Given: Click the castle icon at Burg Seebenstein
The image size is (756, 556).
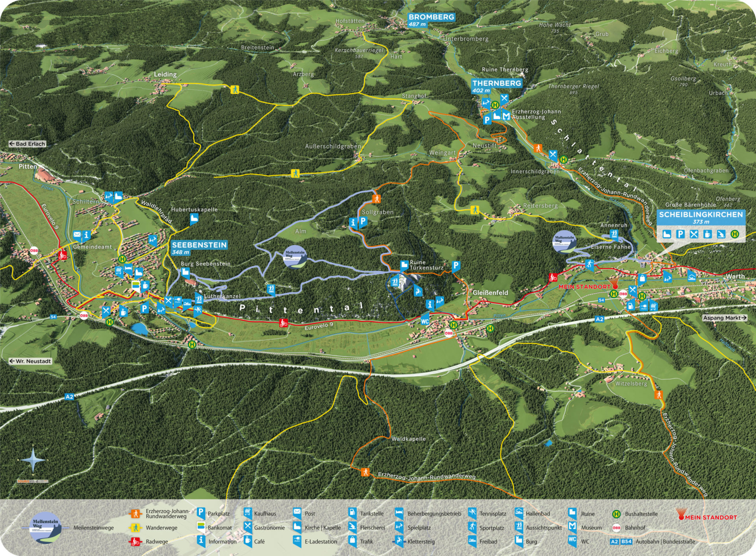Looking at the screenshot, I should point(185,273).
